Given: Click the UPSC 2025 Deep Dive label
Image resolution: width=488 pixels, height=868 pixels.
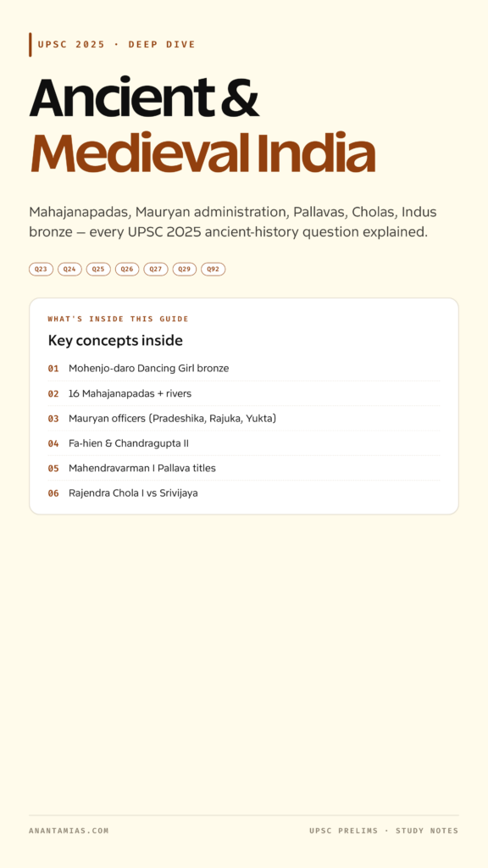Looking at the screenshot, I should click(x=117, y=44).
